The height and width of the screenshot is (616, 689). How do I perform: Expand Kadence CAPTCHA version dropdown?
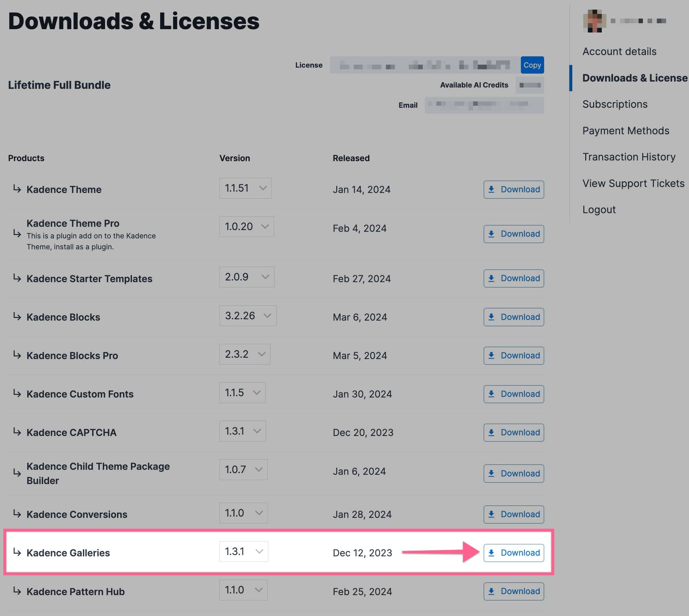click(243, 431)
